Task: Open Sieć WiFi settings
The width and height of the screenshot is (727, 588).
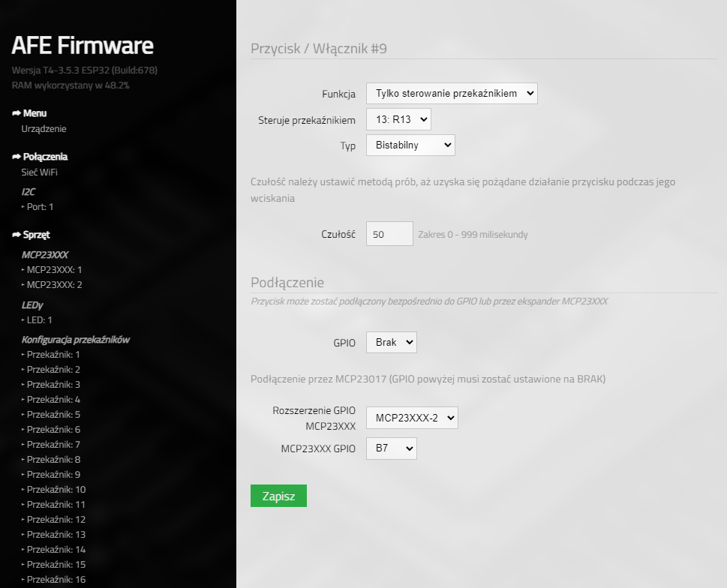Action: 40,172
